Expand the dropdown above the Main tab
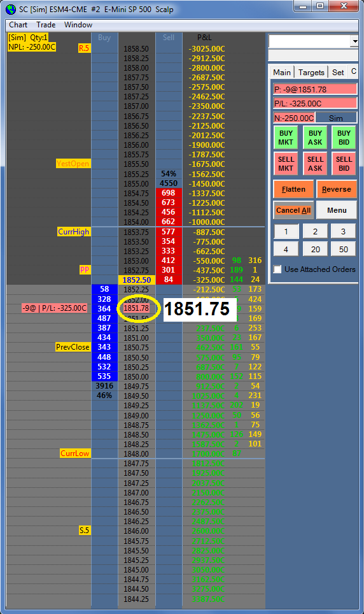 pos(354,41)
